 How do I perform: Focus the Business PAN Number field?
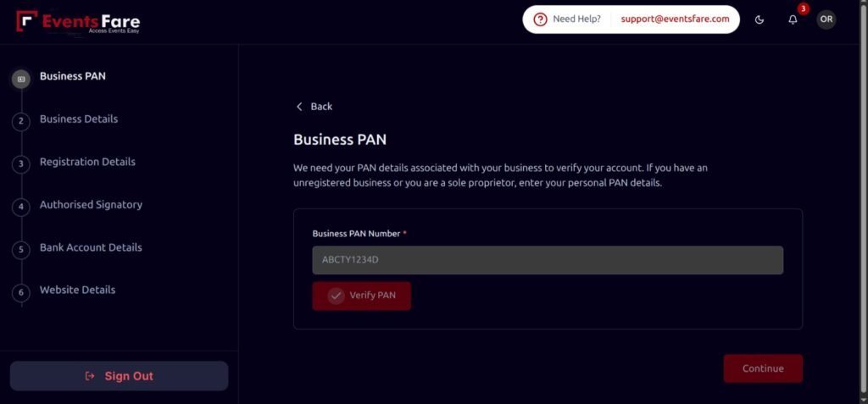coord(548,260)
